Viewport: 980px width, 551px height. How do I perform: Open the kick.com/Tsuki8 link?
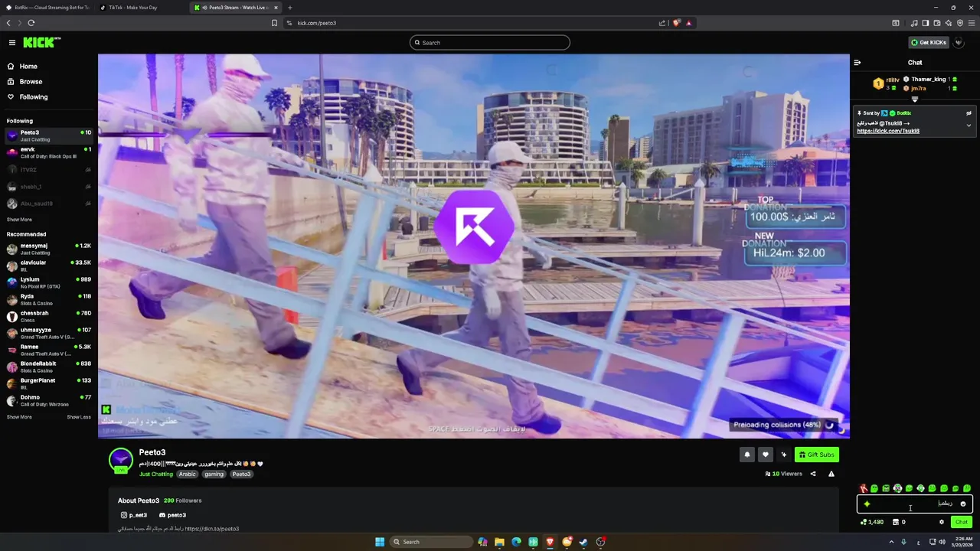[x=888, y=131]
